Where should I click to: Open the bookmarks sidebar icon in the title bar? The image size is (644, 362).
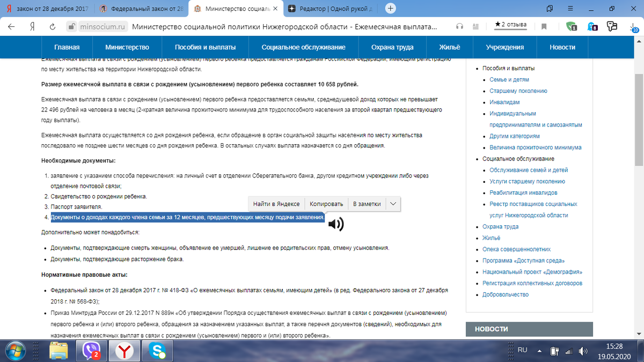(x=550, y=9)
